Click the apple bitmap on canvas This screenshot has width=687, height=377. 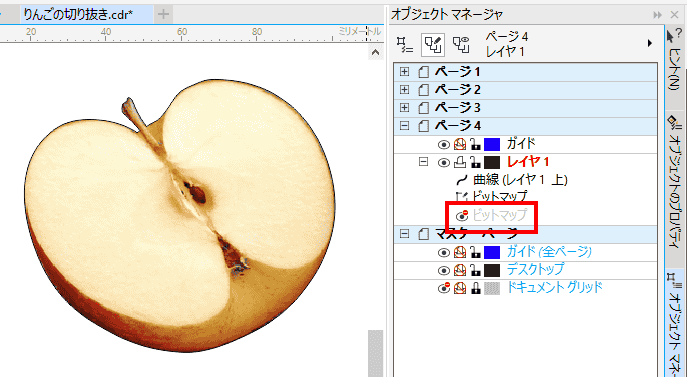[180, 215]
